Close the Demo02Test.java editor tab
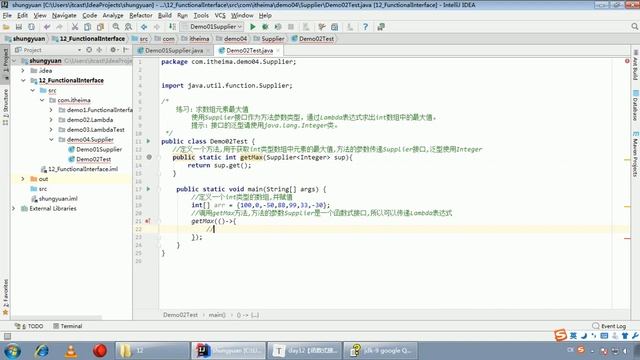640x360 pixels. click(x=278, y=51)
